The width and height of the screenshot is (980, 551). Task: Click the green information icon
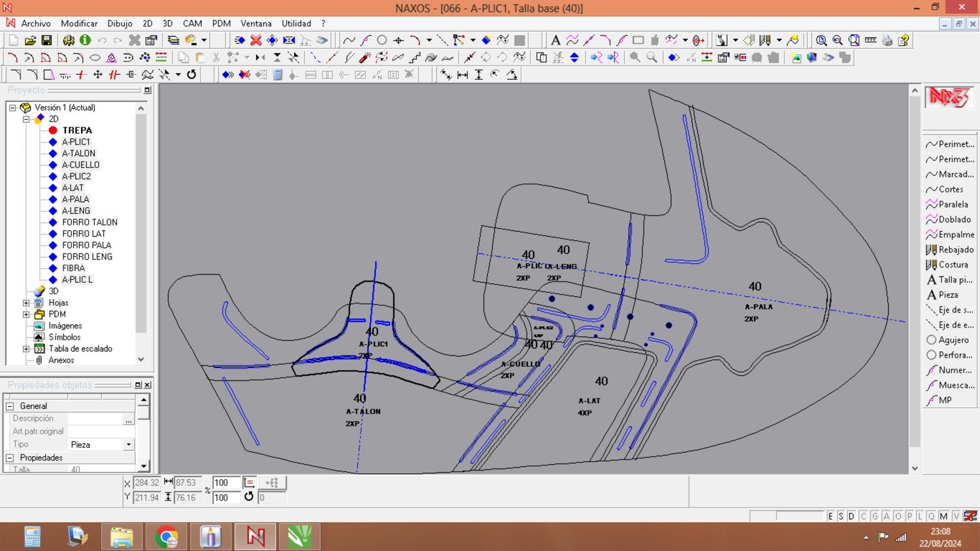85,41
